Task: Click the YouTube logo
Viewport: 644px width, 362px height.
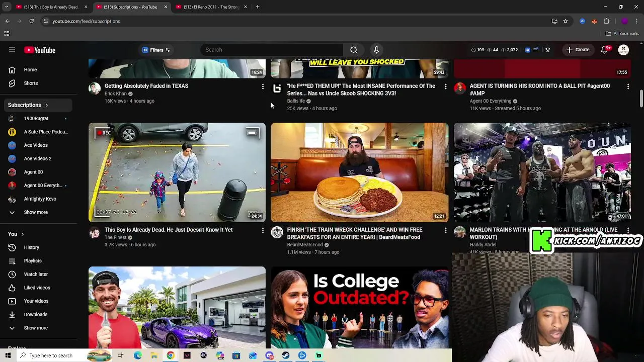Action: point(39,50)
